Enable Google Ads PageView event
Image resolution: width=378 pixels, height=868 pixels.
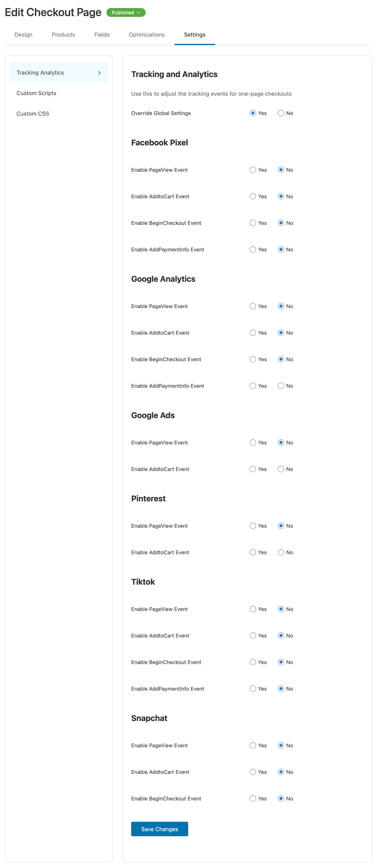click(253, 442)
